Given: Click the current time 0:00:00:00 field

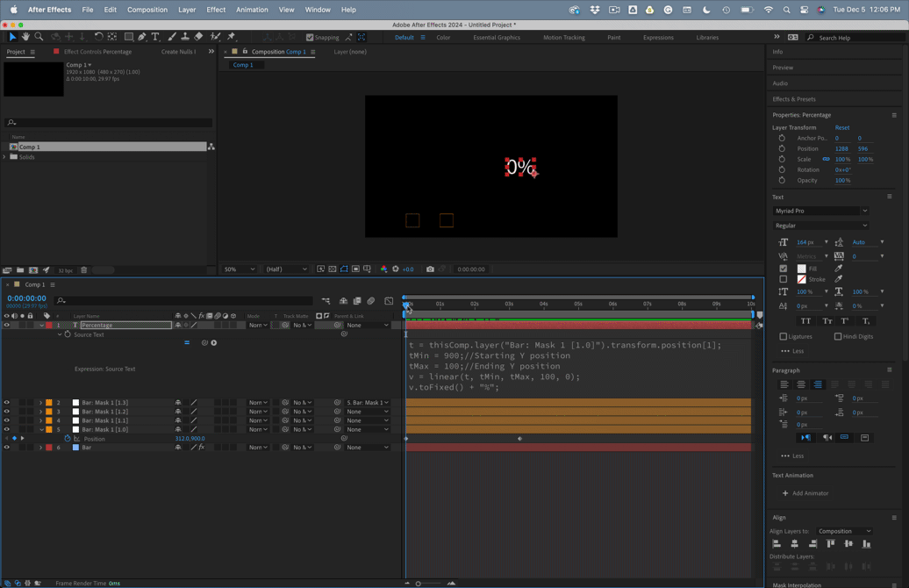Looking at the screenshot, I should coord(26,298).
